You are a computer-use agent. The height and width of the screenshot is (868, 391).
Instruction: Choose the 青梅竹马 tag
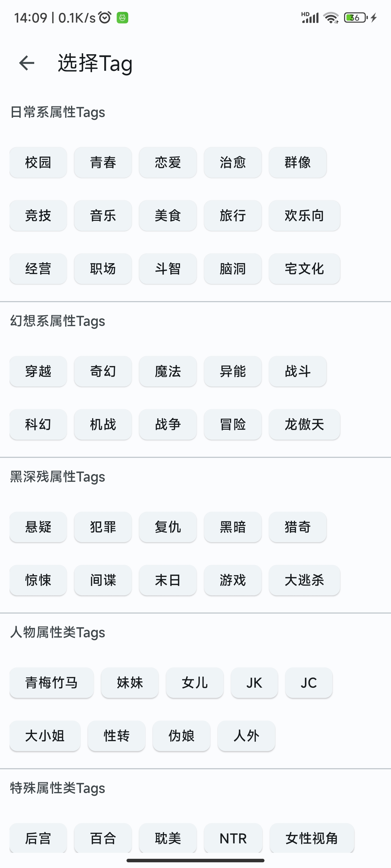click(52, 683)
